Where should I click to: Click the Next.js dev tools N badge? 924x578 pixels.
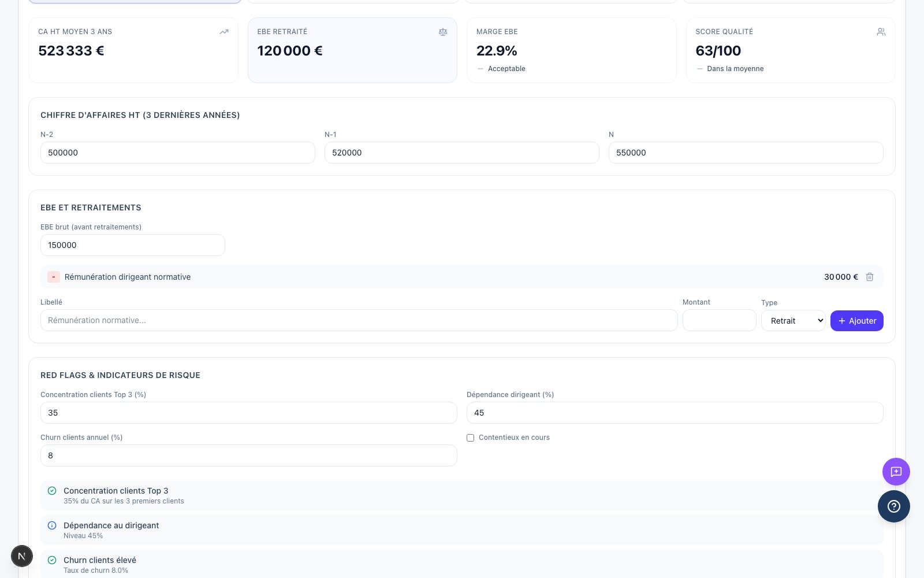[22, 556]
